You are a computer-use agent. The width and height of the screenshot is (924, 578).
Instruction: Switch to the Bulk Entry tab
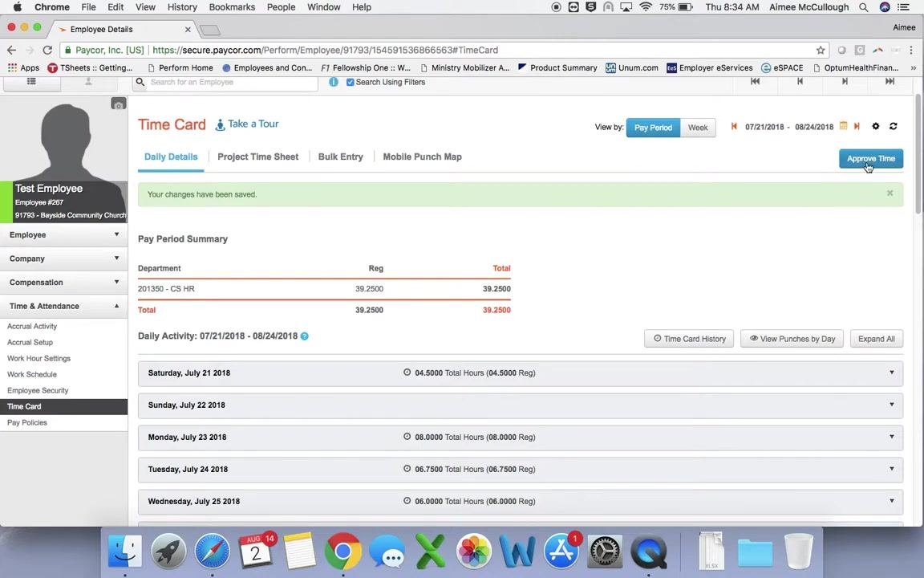tap(341, 157)
